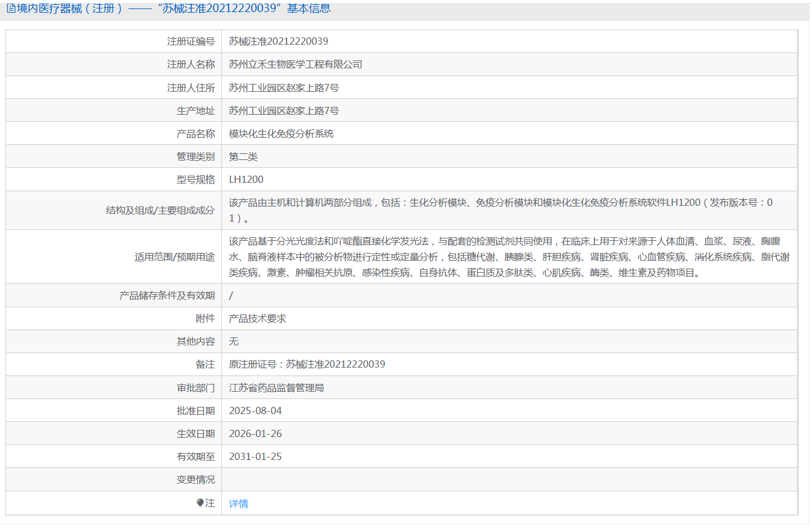Click the 生效日期 label
This screenshot has width=812, height=530.
tap(195, 433)
